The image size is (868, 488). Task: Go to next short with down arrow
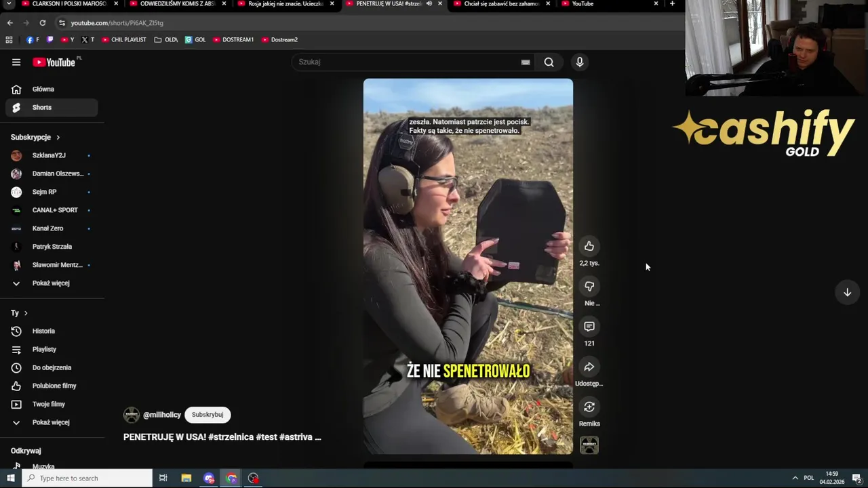(847, 292)
